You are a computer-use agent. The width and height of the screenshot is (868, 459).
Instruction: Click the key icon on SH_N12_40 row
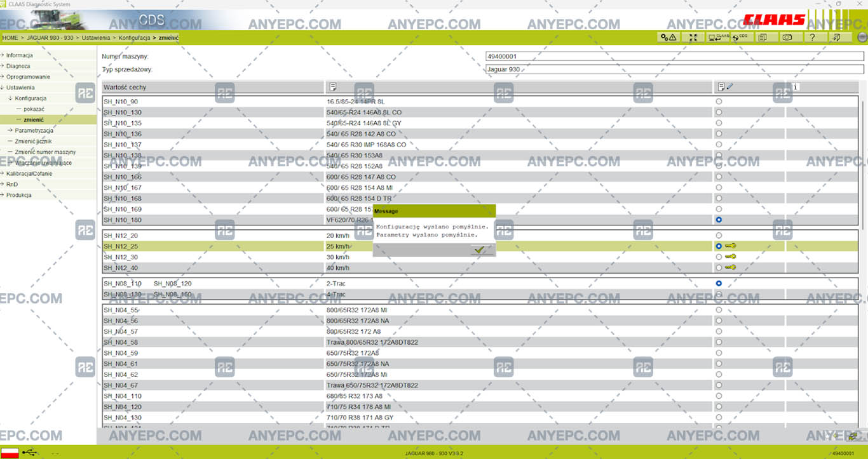pos(730,267)
